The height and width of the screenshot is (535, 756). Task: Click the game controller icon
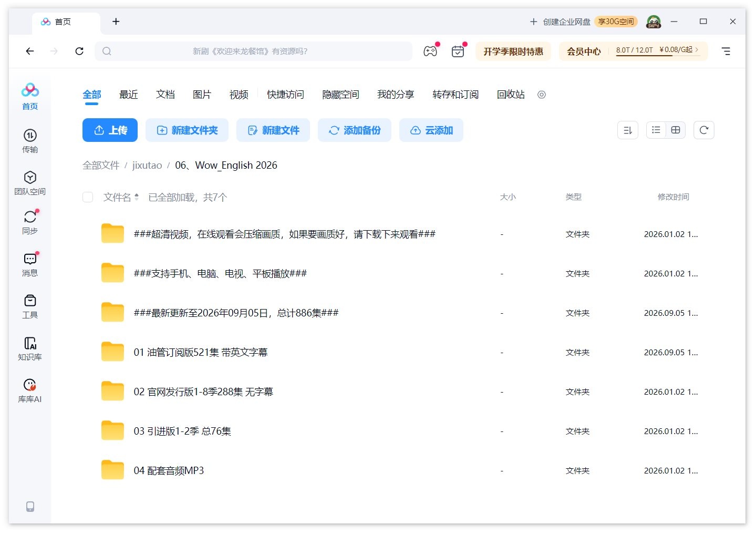tap(430, 51)
